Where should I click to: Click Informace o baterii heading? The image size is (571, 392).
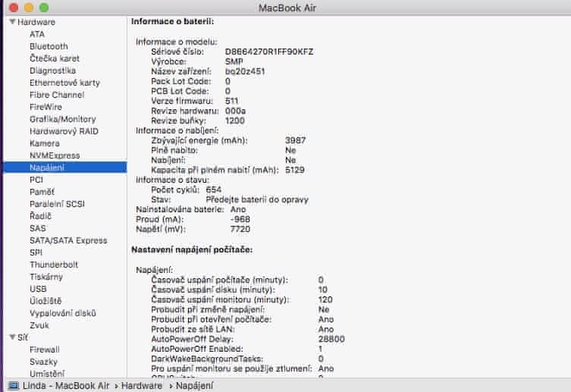(x=173, y=21)
